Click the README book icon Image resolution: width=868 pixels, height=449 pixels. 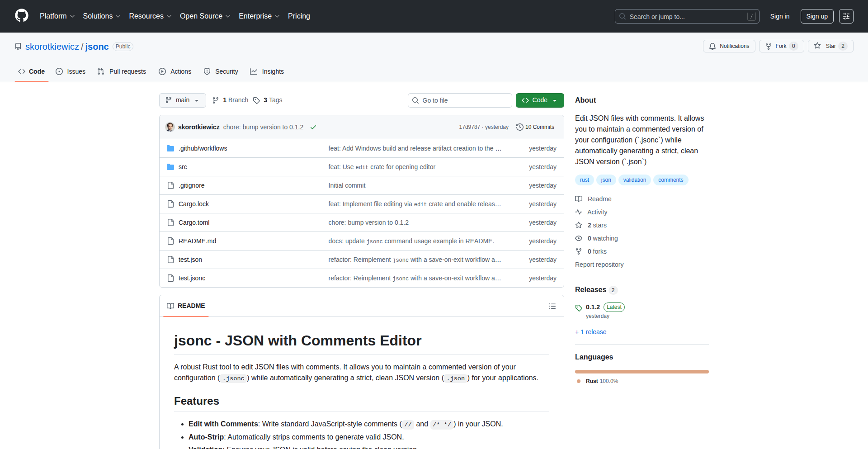click(170, 306)
